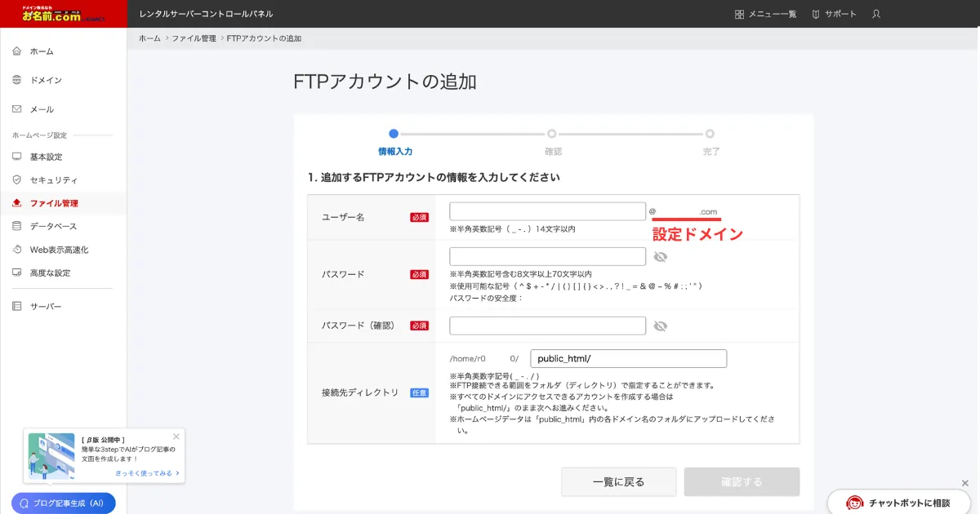Click ファイル管理 breadcrumb link
Screen dimensions: 980x514
pyautogui.click(x=194, y=38)
